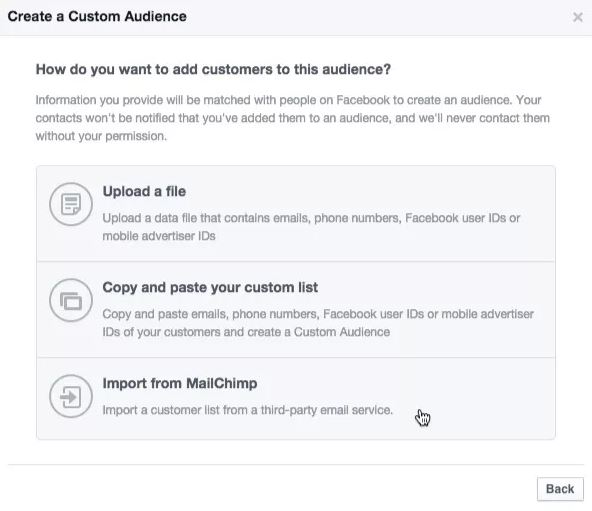Click the "mobile advertiser IDs" line under Upload
Viewport: 592px width, 511px height.
159,236
